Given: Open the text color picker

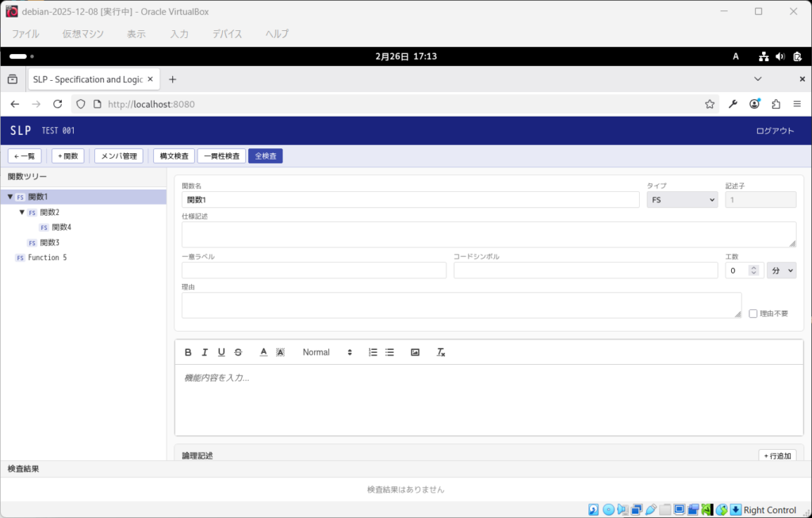Looking at the screenshot, I should 263,352.
